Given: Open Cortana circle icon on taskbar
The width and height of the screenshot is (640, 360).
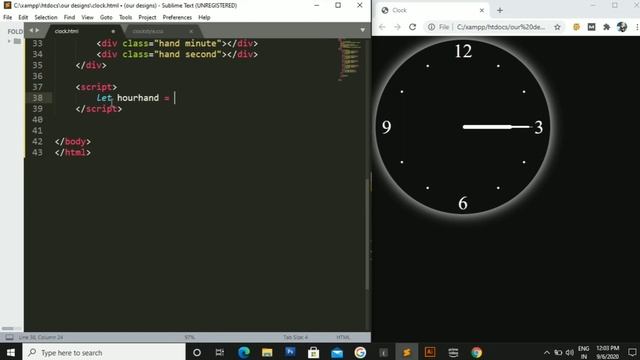Looking at the screenshot, I should coord(197,352).
